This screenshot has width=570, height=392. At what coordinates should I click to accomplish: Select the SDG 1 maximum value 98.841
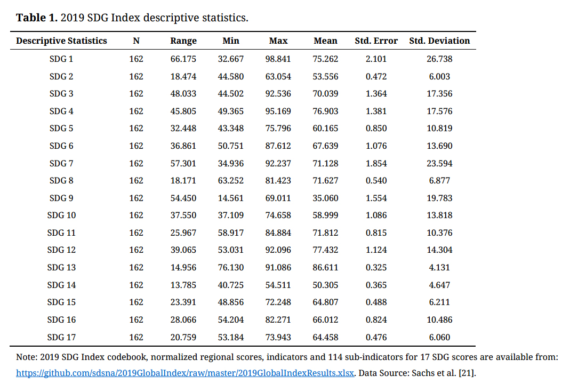pos(278,59)
